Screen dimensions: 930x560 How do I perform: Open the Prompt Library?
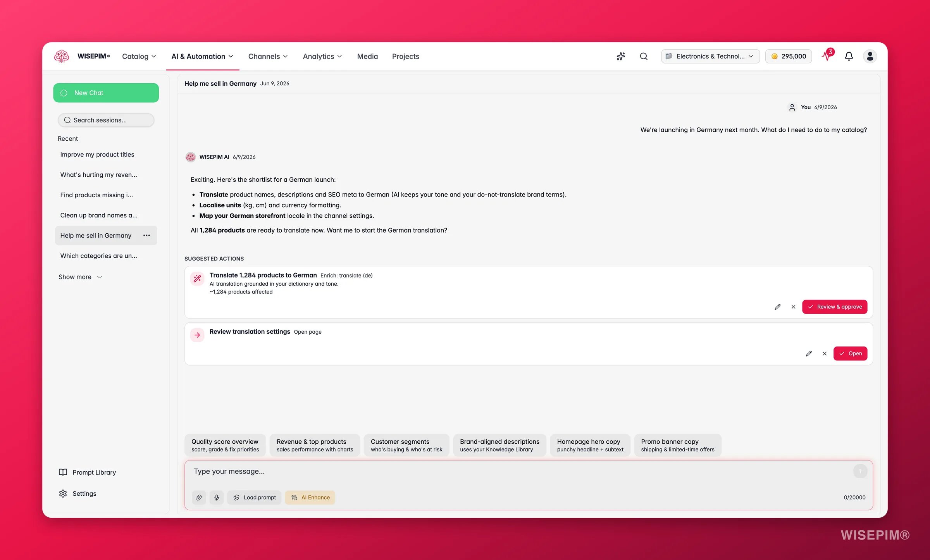click(x=87, y=472)
